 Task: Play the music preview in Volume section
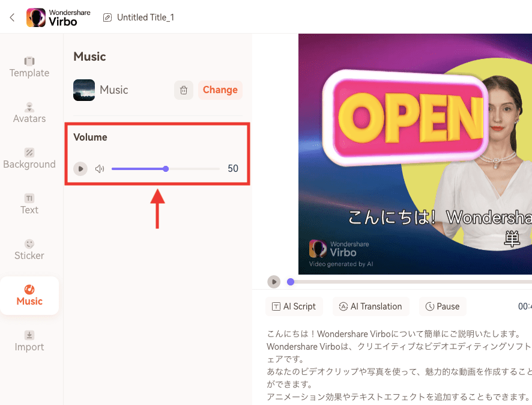pyautogui.click(x=80, y=169)
